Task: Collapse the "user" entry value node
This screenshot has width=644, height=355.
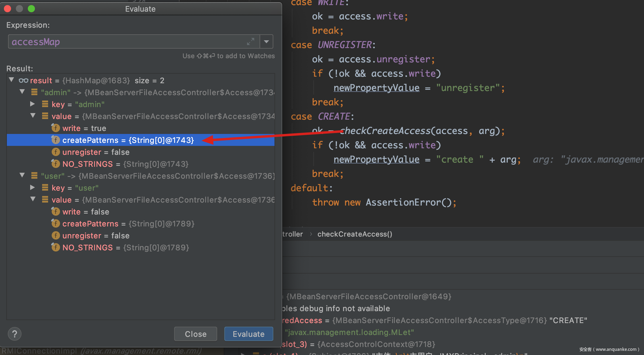Action: click(x=33, y=199)
